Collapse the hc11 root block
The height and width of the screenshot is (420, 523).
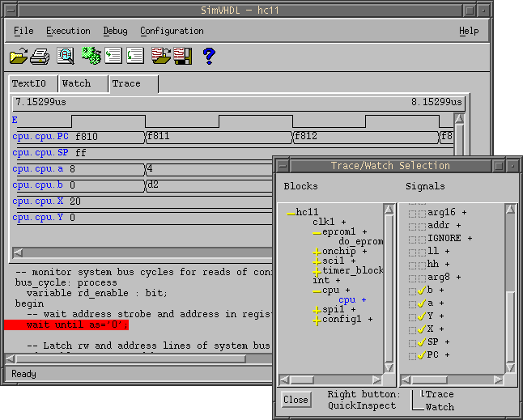point(290,213)
